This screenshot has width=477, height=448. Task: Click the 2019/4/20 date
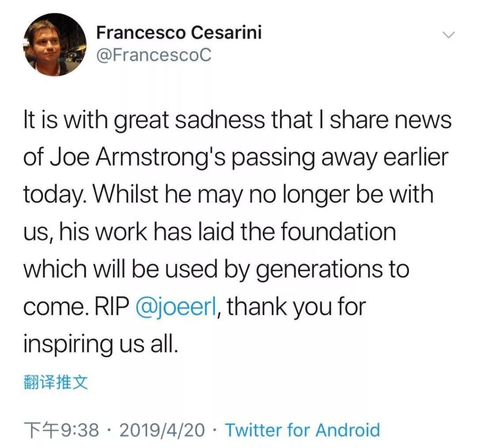click(162, 429)
